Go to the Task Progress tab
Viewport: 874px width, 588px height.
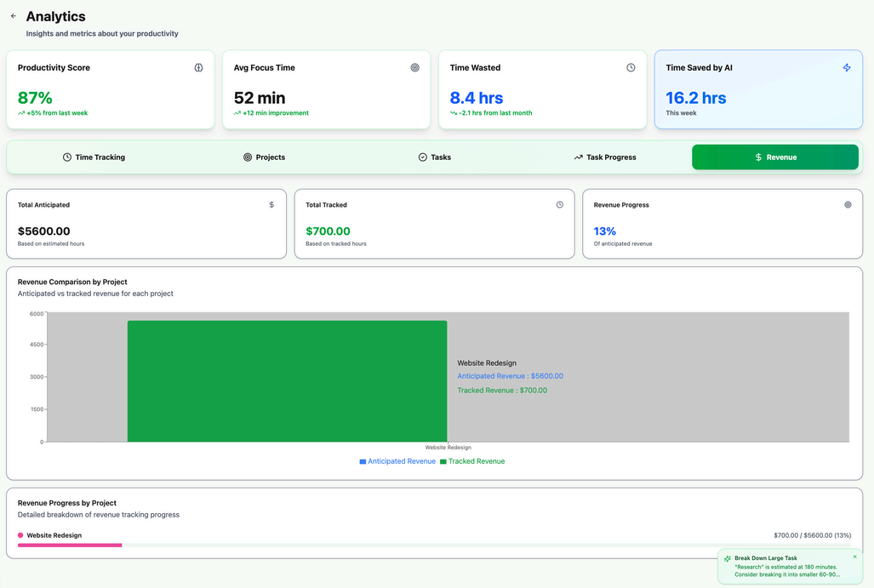coord(605,157)
